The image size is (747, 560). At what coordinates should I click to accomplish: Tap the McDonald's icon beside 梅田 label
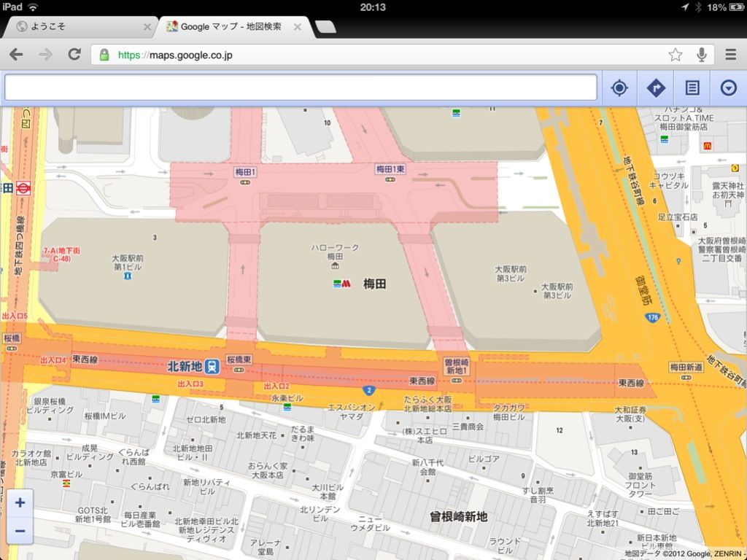click(346, 284)
